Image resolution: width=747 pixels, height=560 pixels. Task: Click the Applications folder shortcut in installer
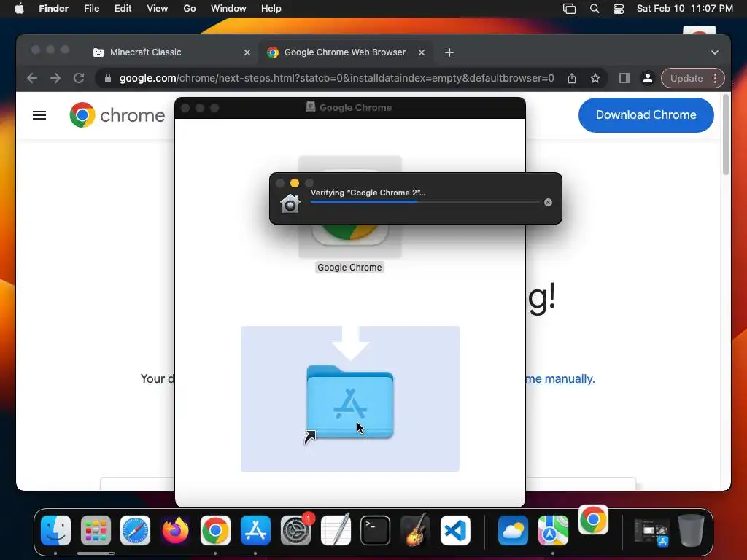tap(350, 402)
